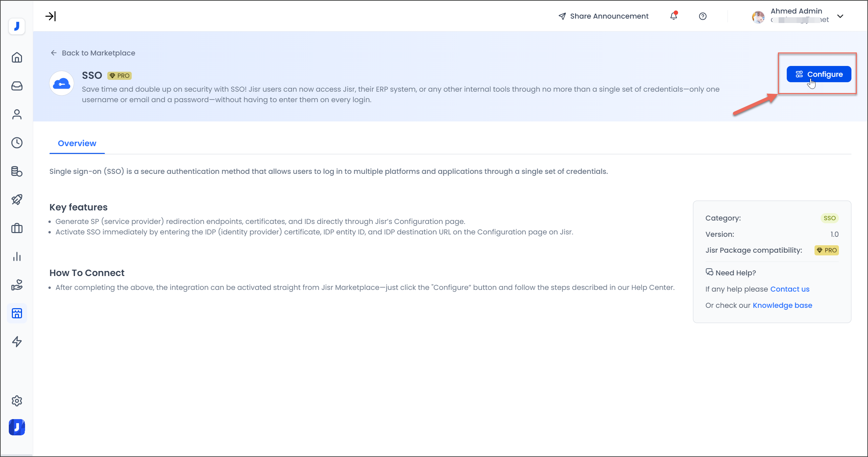Expand the sidebar with arrow icon
The height and width of the screenshot is (457, 868).
pos(50,16)
